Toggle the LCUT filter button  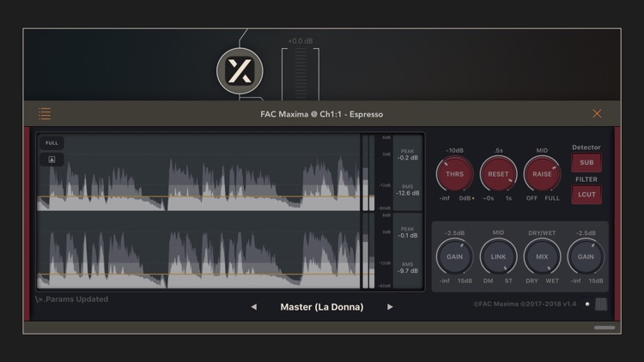586,195
